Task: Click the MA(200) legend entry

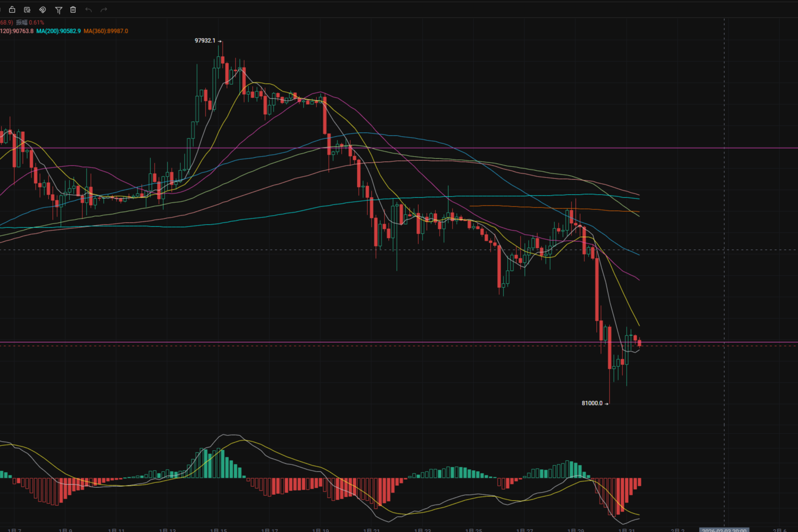Action: (58, 31)
